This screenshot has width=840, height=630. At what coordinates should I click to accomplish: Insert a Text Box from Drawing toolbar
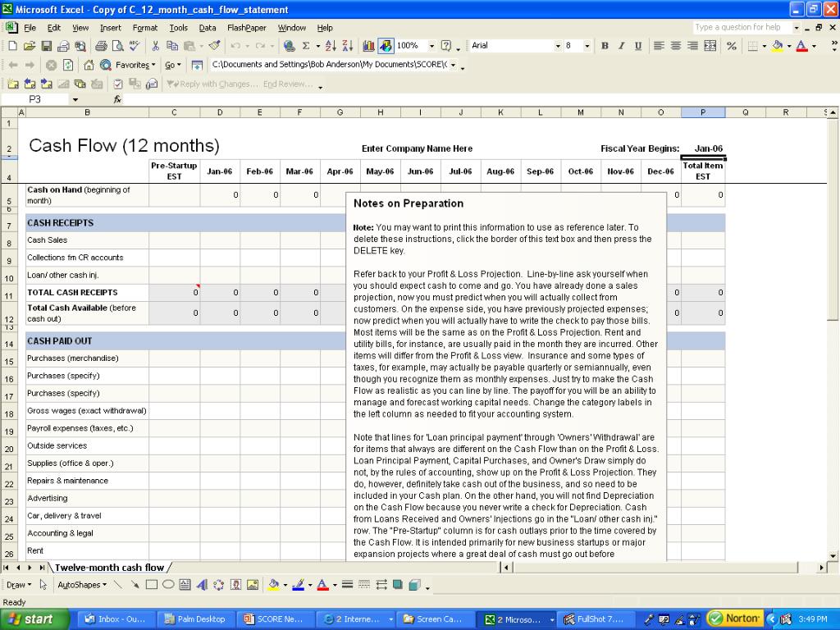click(185, 585)
